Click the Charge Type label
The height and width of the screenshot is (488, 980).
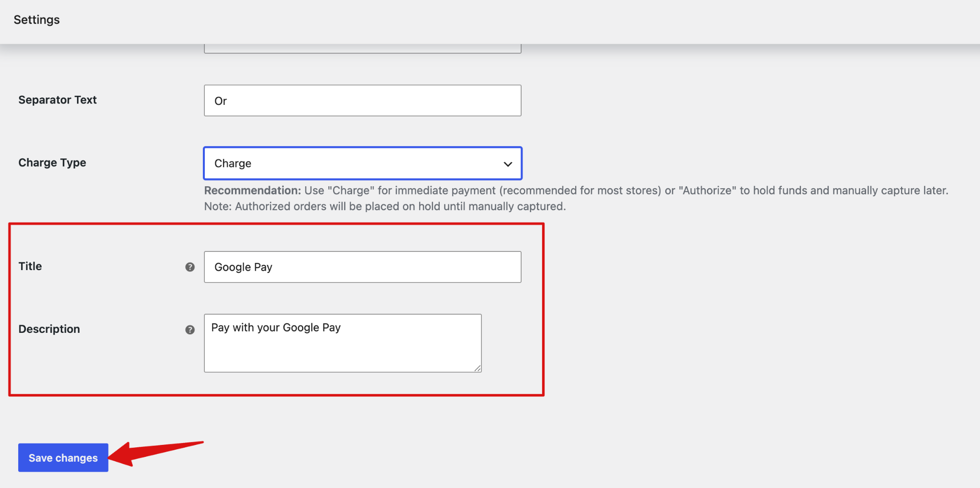(x=52, y=162)
